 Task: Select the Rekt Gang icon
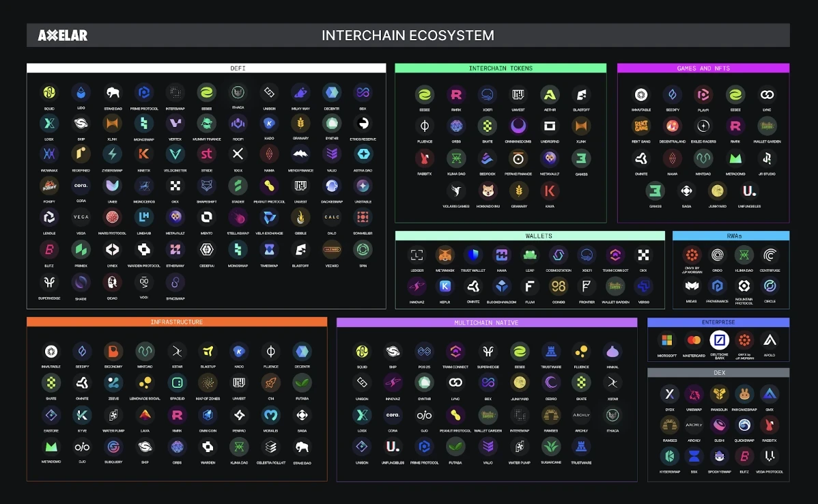click(x=640, y=126)
